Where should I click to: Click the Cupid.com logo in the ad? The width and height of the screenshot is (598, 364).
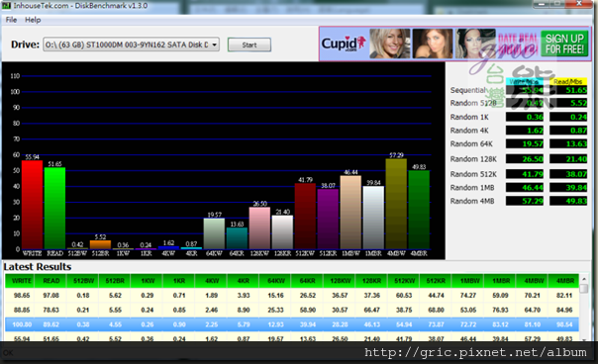pos(344,44)
